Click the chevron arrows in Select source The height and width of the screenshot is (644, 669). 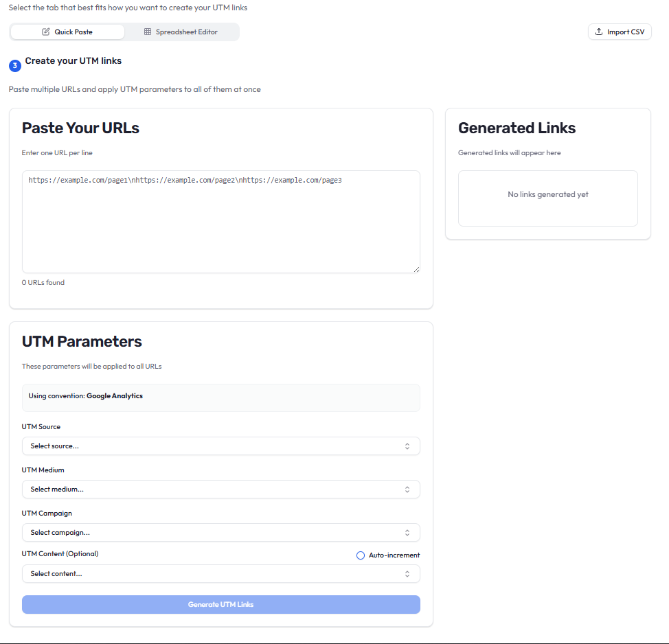[407, 446]
